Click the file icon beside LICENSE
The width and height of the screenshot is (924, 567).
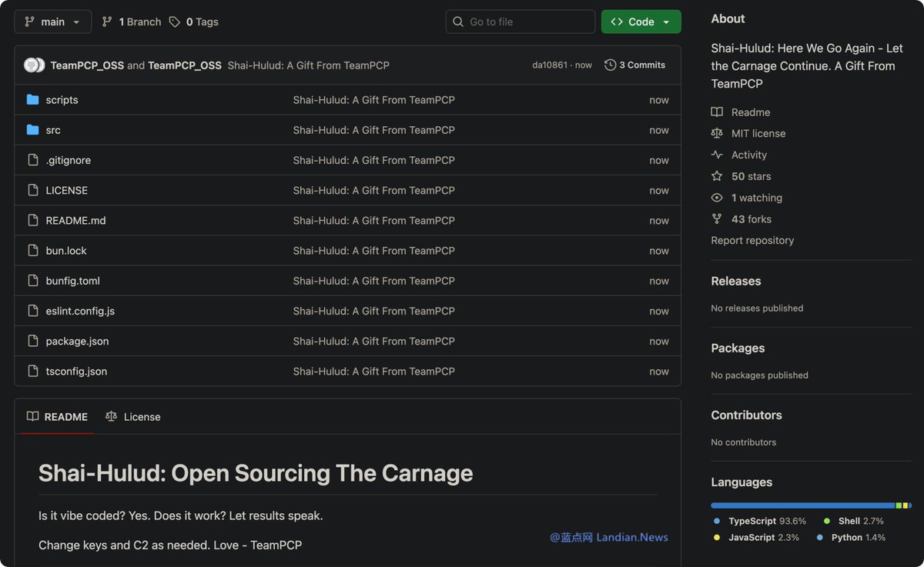point(32,190)
